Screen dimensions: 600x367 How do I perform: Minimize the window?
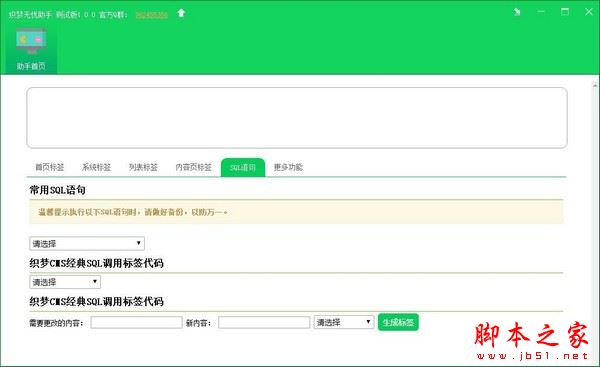coord(541,12)
